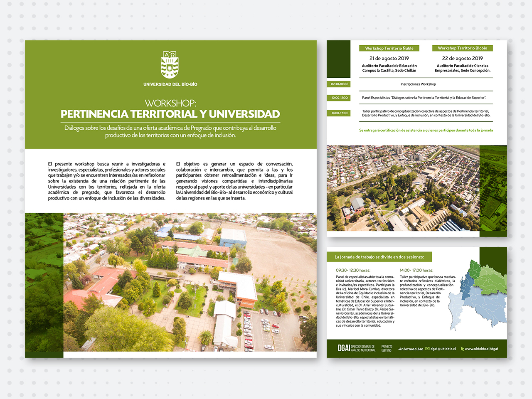Click the envelope icon beside dgai@ubiobio.cl

pyautogui.click(x=427, y=349)
